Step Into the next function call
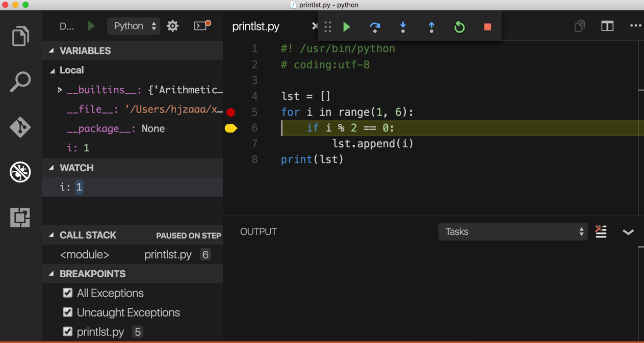644x343 pixels. click(x=403, y=27)
